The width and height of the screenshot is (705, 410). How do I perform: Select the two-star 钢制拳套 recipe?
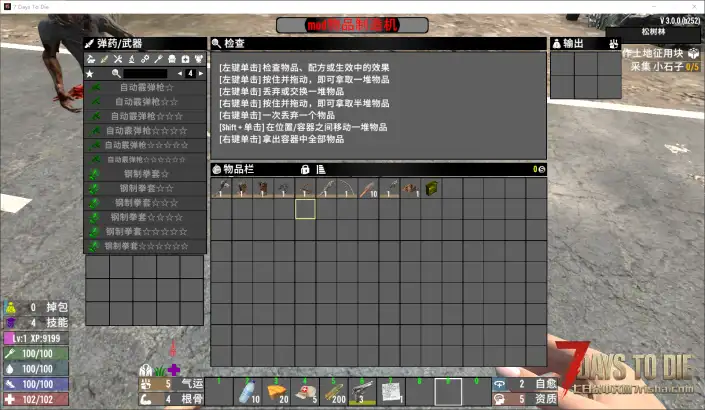(145, 188)
